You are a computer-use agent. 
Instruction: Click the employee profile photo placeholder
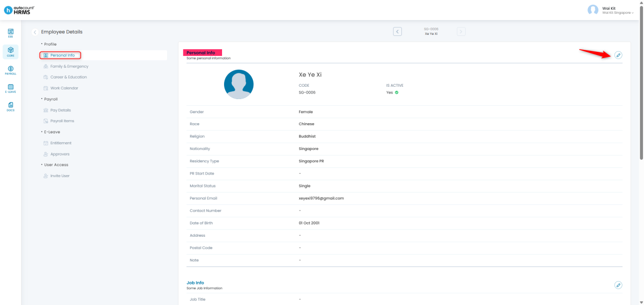pos(238,84)
